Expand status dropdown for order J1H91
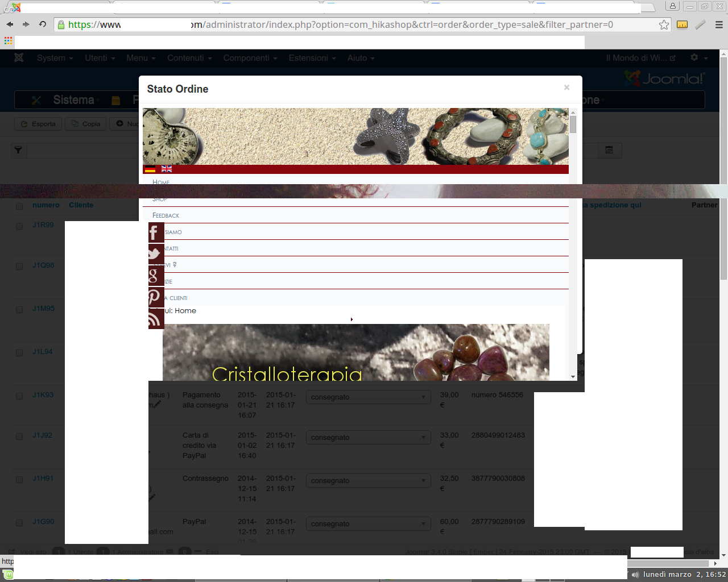Image resolution: width=728 pixels, height=582 pixels. click(368, 481)
